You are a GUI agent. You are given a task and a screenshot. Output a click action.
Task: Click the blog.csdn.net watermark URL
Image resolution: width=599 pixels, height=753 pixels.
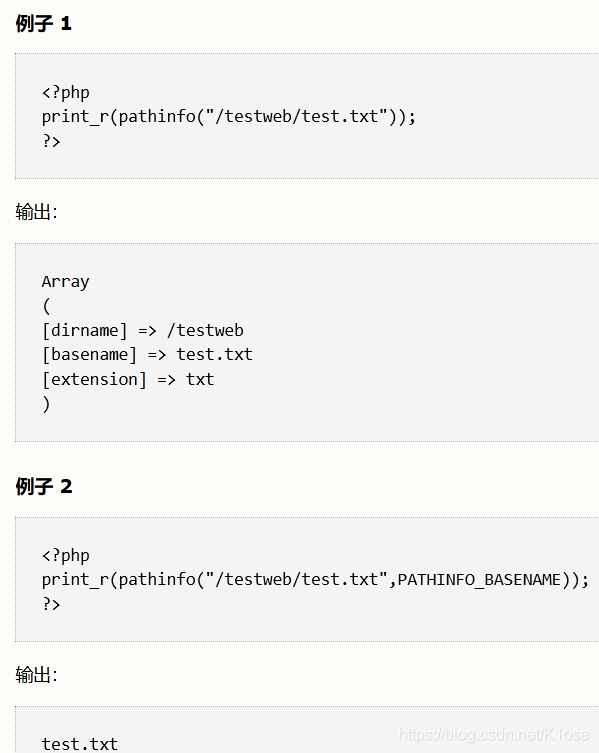click(494, 735)
